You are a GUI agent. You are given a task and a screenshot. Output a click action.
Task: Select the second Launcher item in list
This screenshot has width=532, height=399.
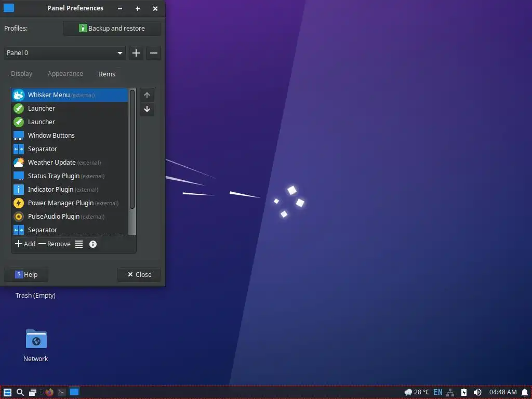click(x=70, y=122)
